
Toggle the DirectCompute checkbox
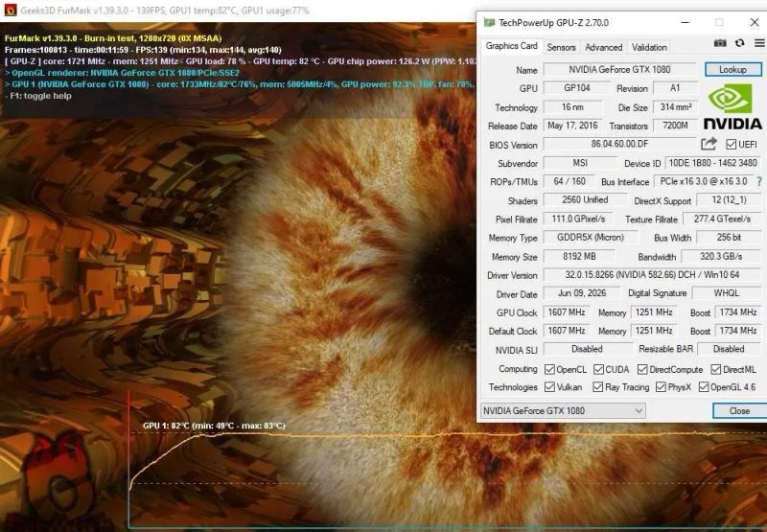click(x=642, y=369)
